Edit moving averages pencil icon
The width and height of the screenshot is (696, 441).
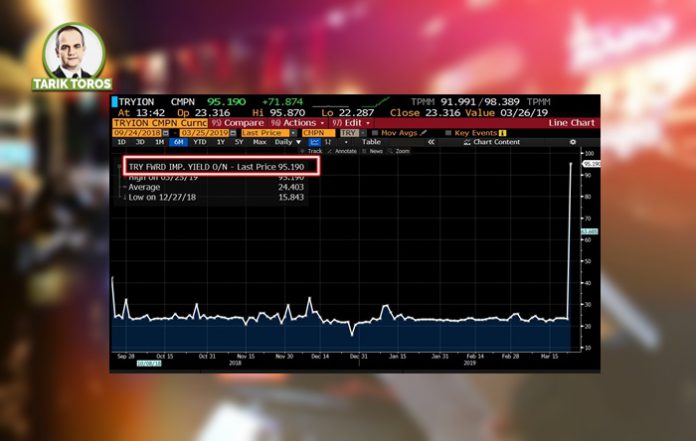423,133
